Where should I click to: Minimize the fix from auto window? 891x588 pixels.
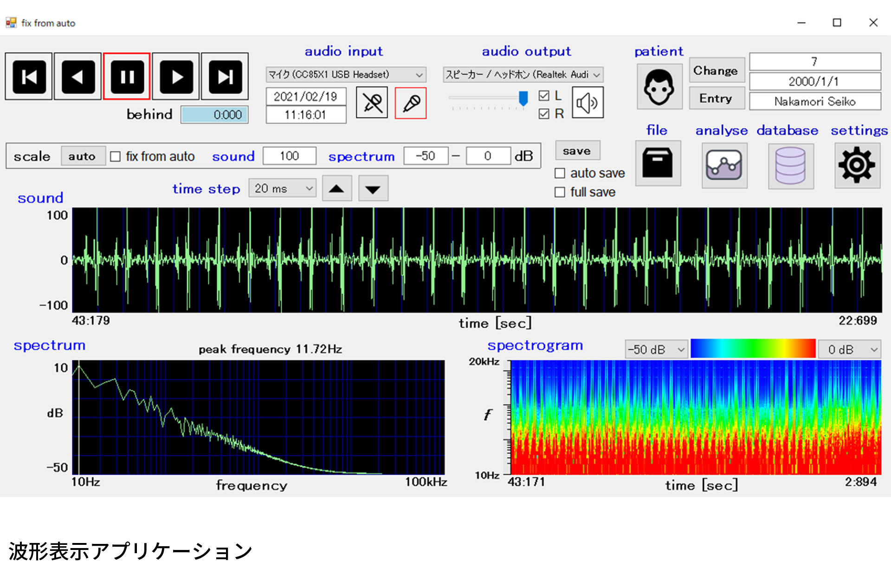click(801, 23)
